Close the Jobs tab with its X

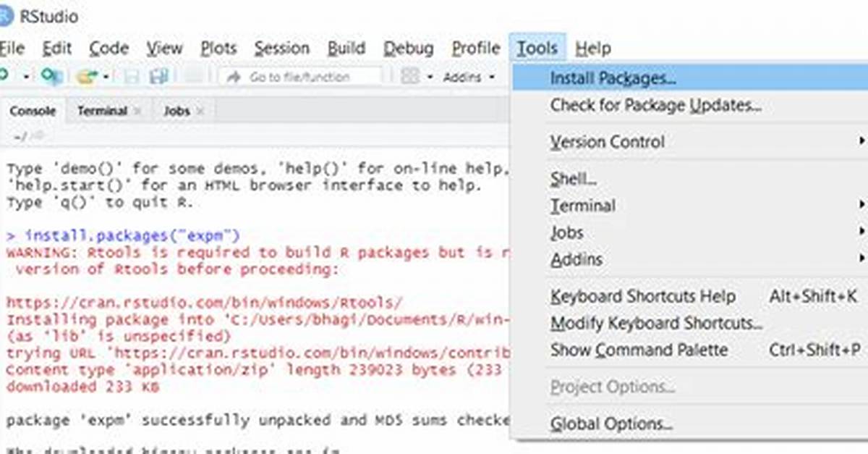tap(200, 111)
